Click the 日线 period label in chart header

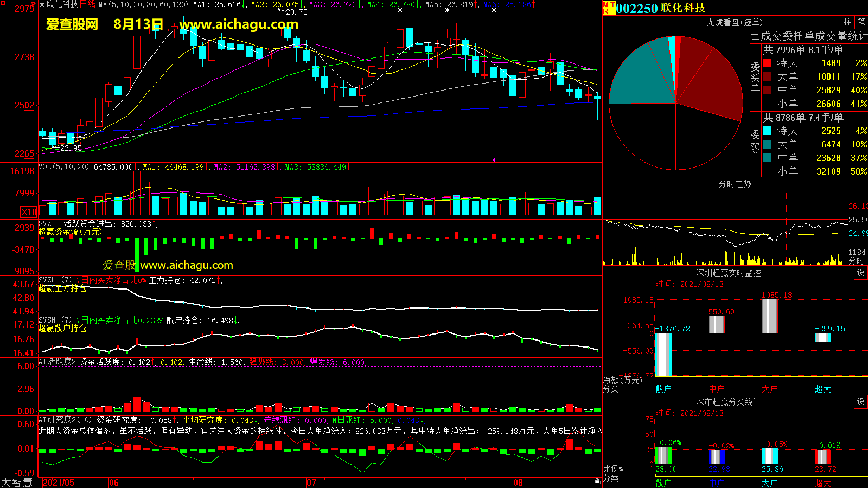(88, 4)
